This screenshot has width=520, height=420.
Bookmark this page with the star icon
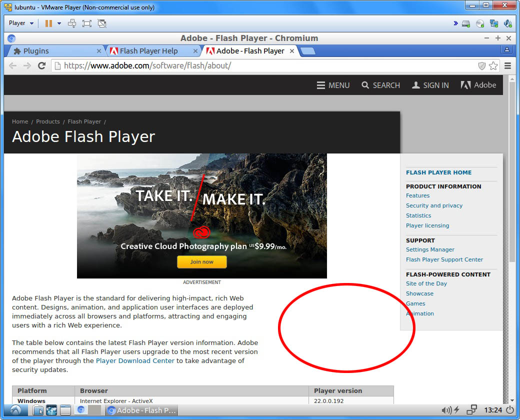coord(493,65)
